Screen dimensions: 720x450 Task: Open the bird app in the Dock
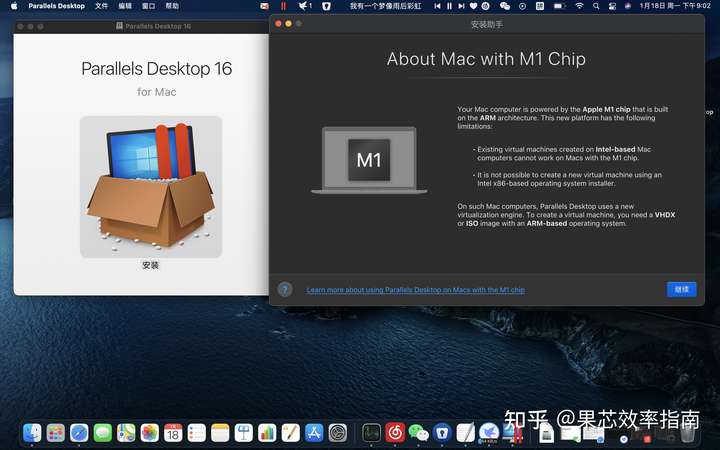pyautogui.click(x=489, y=433)
